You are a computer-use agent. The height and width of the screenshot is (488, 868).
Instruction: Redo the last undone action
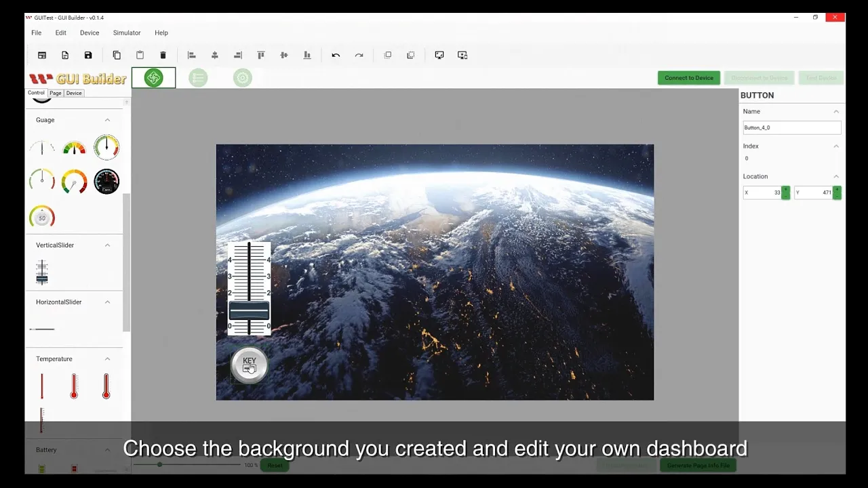(x=359, y=55)
